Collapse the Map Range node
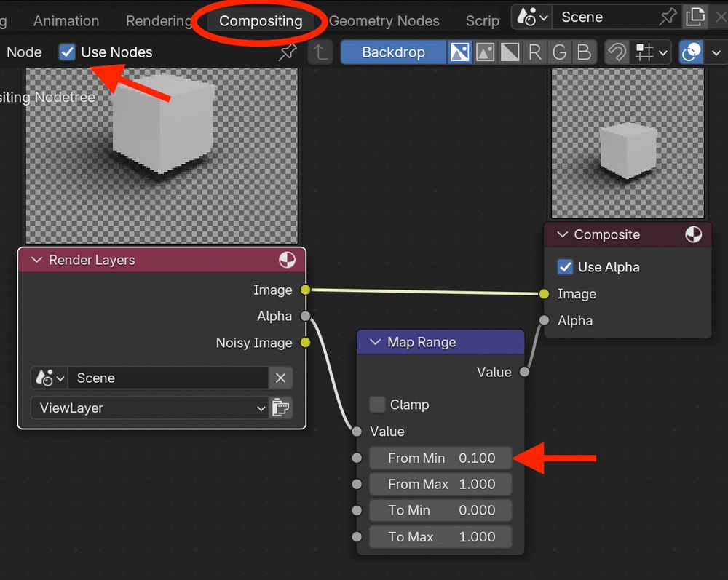This screenshot has height=580, width=728. click(x=375, y=342)
